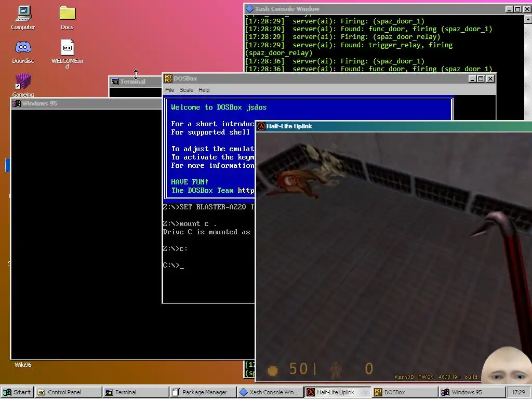Screen dimensions: 532x399
Task: Click the health cross icon in Half-Life HUD
Action: [x=272, y=370]
